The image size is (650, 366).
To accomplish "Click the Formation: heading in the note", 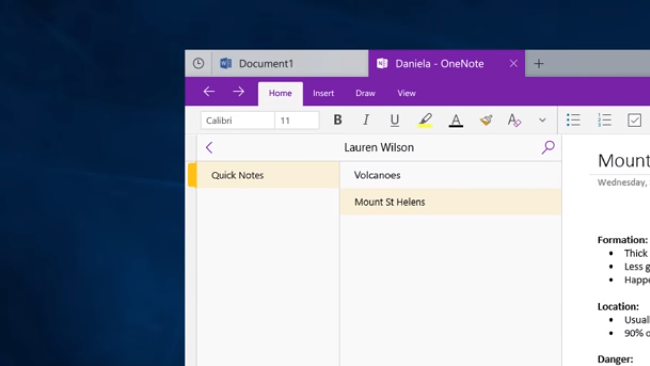I will [x=622, y=240].
